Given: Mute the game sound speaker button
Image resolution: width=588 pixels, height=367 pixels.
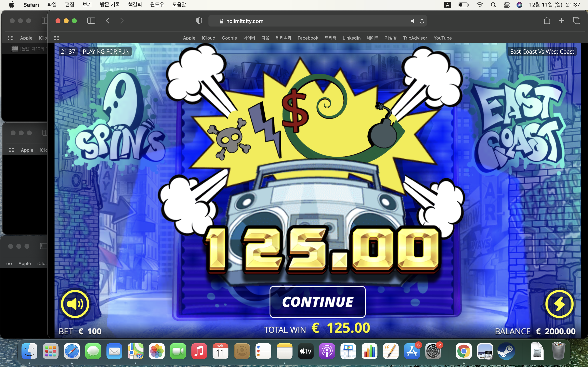Looking at the screenshot, I should pos(75,304).
